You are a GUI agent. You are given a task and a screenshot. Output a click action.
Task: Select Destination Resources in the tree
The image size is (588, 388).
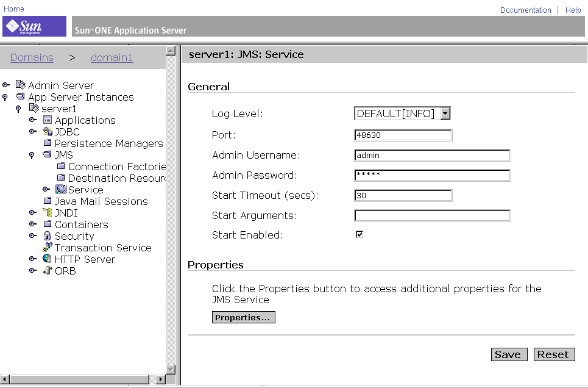[116, 178]
